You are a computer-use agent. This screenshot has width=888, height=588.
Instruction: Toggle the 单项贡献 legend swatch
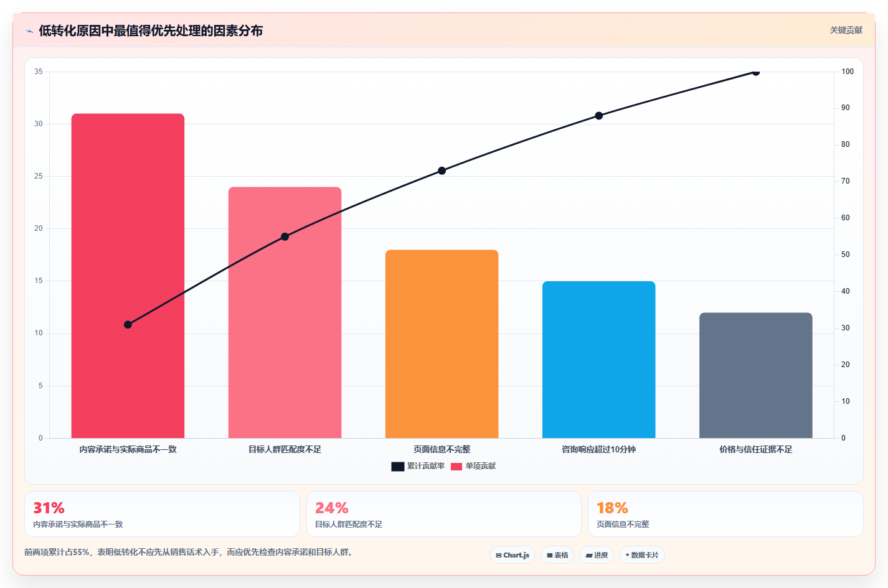(456, 467)
